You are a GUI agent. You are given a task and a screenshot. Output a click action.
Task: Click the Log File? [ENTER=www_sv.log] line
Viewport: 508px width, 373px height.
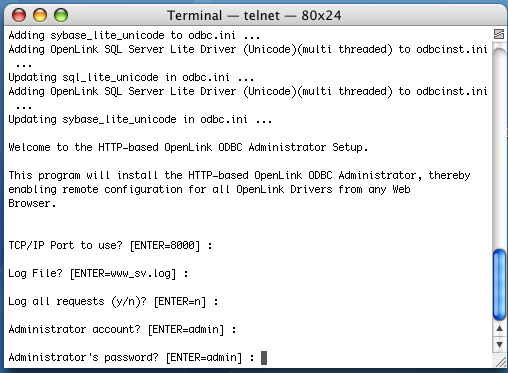(x=98, y=274)
